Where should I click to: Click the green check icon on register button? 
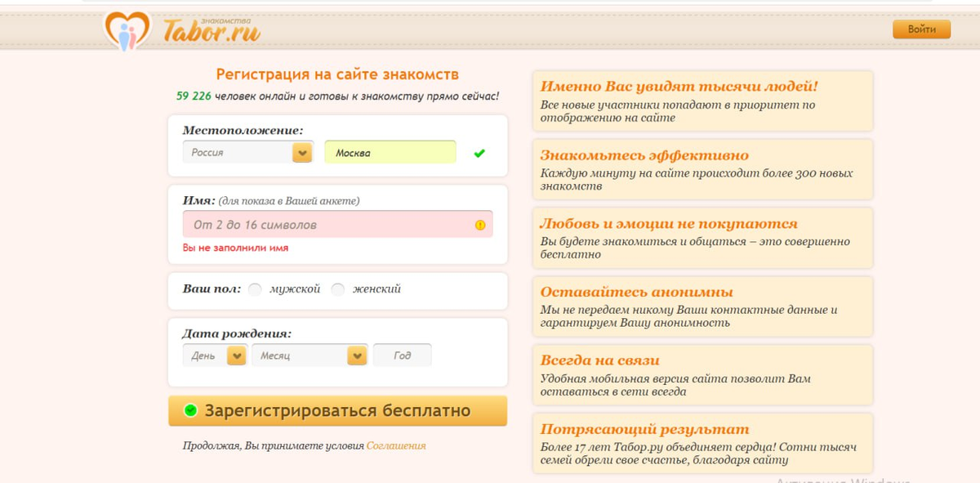click(x=191, y=410)
